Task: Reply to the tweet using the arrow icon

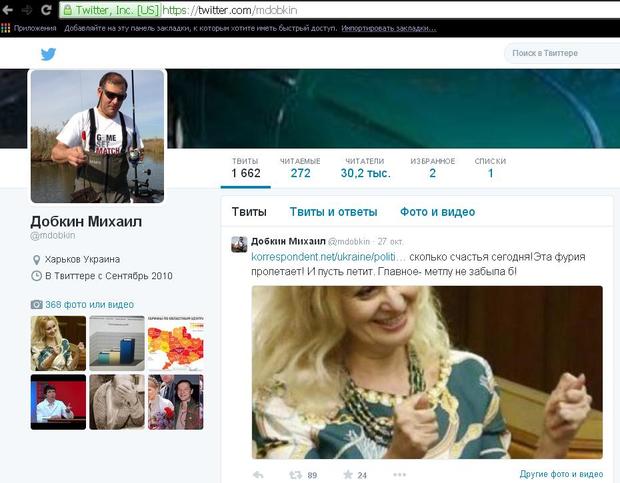Action: coord(257,474)
